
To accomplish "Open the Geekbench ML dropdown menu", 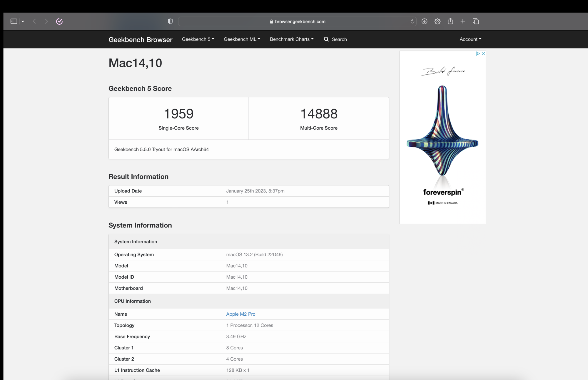I will tap(242, 39).
